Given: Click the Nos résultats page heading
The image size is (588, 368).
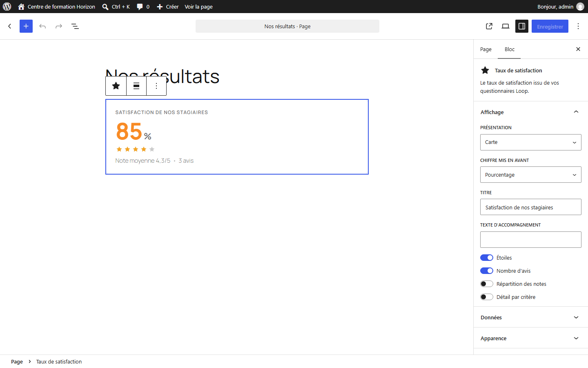Looking at the screenshot, I should [163, 76].
